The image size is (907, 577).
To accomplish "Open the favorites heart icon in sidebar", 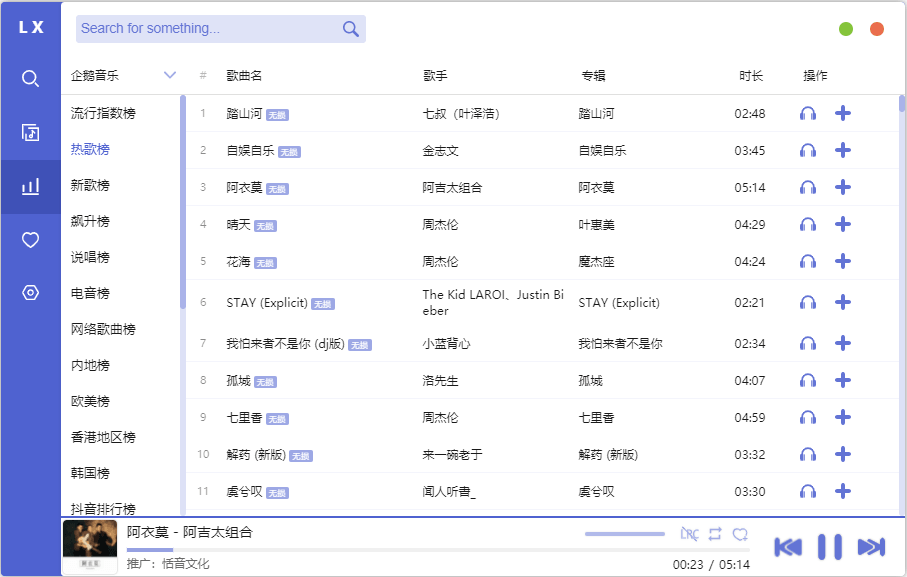I will click(30, 240).
